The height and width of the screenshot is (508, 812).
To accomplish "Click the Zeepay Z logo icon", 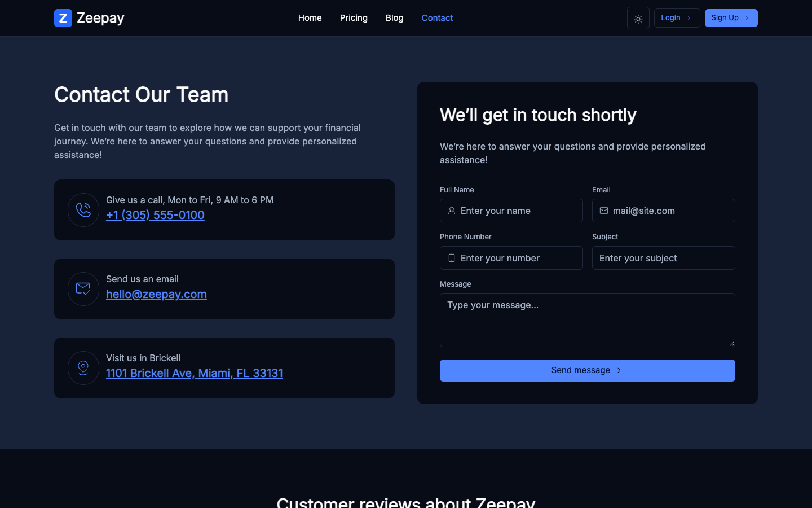I will 63,18.
